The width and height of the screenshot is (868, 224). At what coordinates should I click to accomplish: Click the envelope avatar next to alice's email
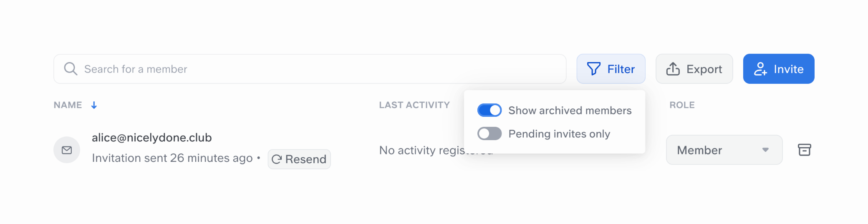[x=67, y=150]
